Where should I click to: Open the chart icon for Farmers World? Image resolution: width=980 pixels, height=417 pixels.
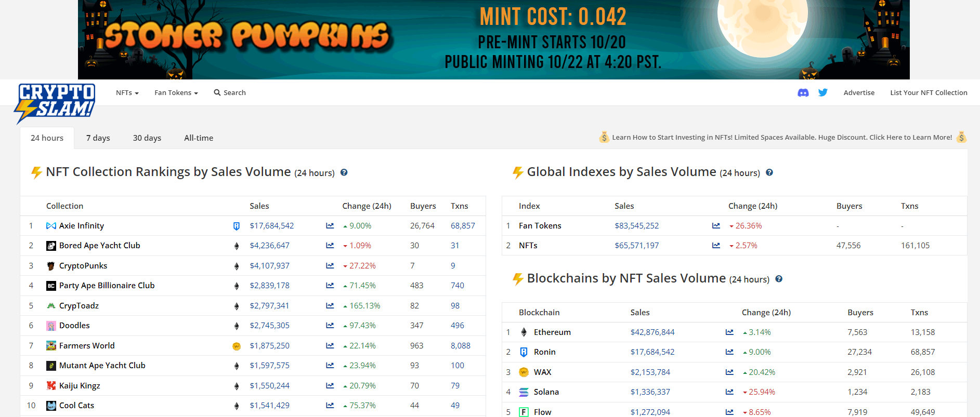click(x=330, y=346)
